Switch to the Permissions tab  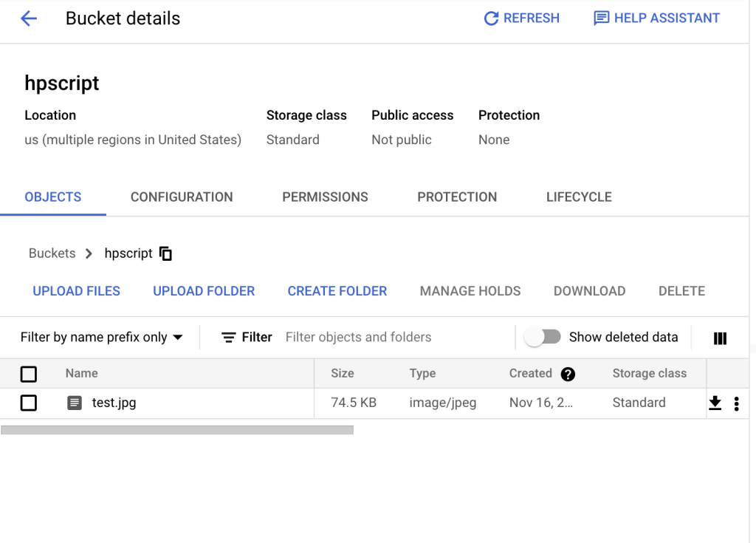325,197
